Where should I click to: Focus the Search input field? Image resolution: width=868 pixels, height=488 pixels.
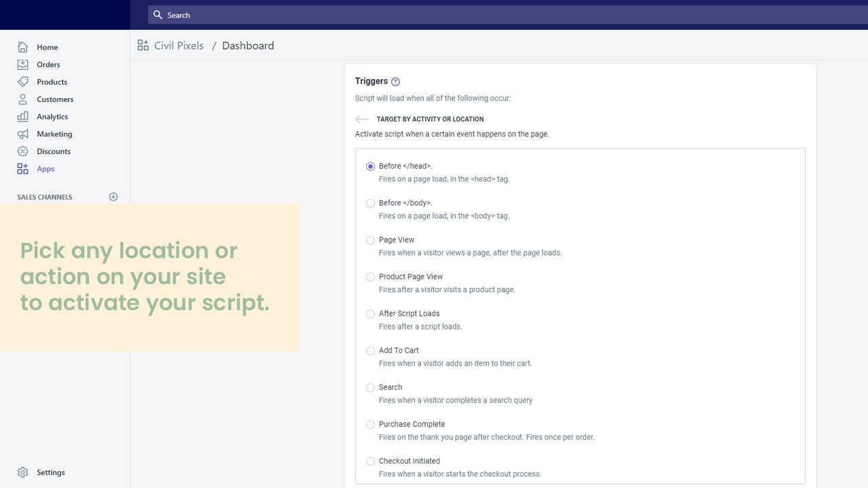tap(507, 15)
